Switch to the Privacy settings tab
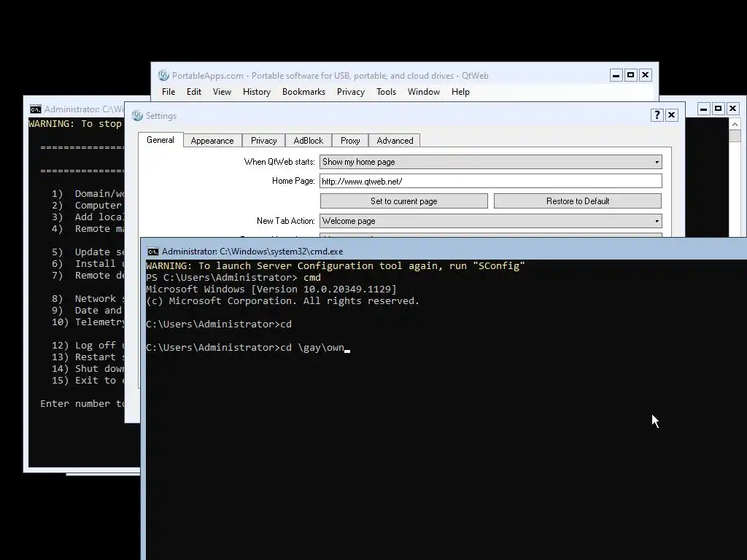Viewport: 747px width, 560px height. [x=263, y=141]
